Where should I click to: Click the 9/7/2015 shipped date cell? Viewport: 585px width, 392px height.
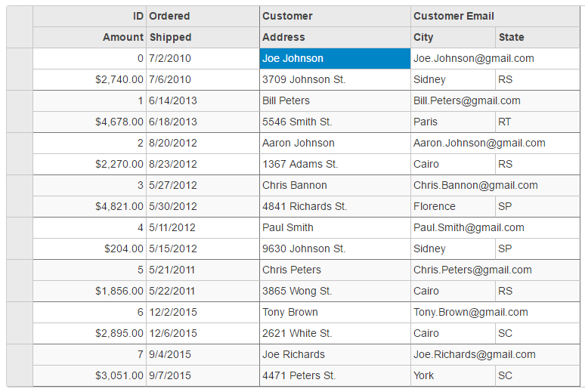point(202,375)
